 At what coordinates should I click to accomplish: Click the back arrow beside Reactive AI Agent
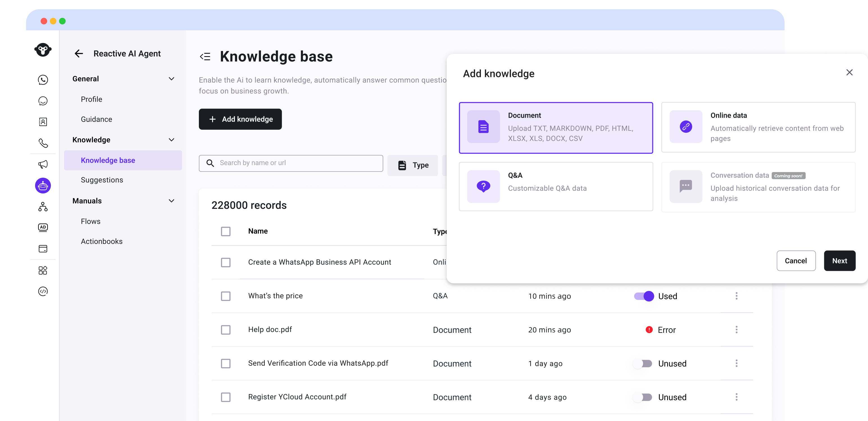click(79, 54)
